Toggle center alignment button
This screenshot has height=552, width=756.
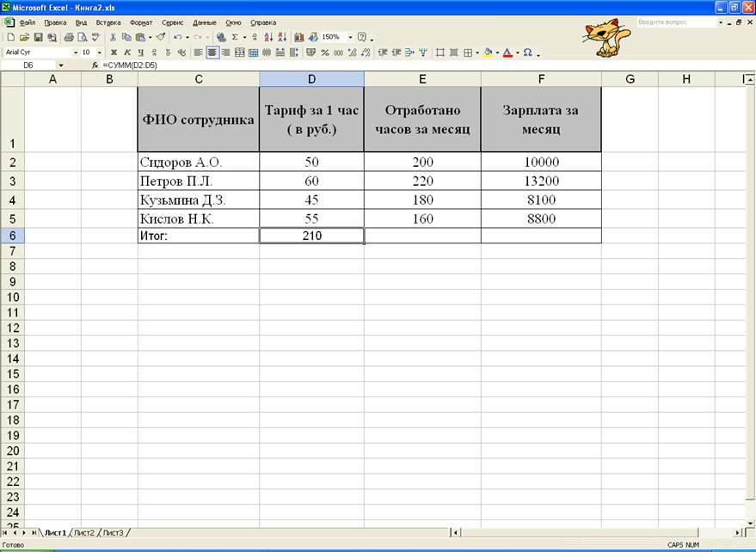[212, 52]
